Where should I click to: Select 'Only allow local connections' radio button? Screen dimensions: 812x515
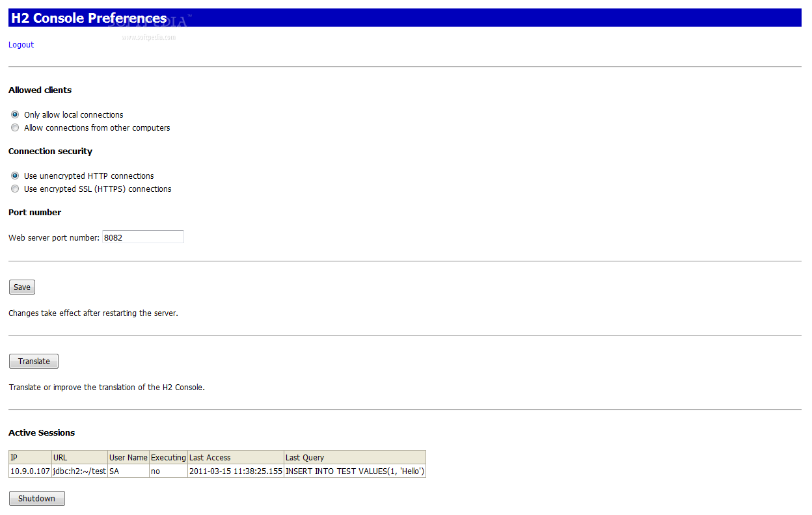[x=15, y=114]
